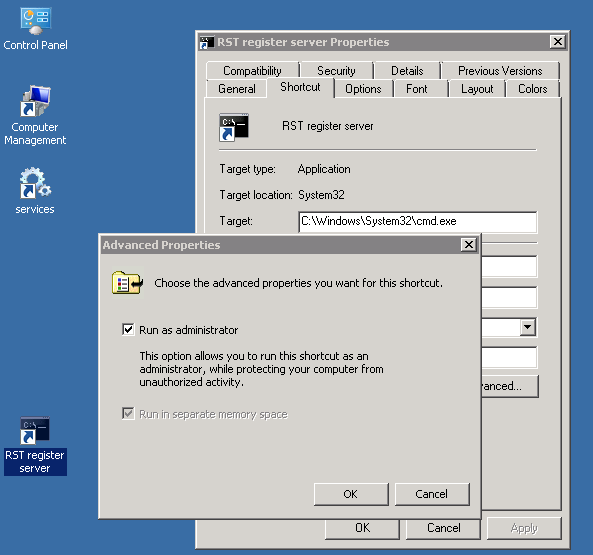Click the Apply button in Properties
This screenshot has width=593, height=555.
[x=524, y=528]
